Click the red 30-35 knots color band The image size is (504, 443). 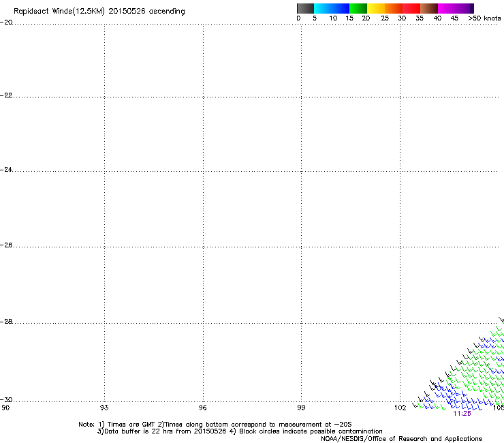tap(411, 8)
